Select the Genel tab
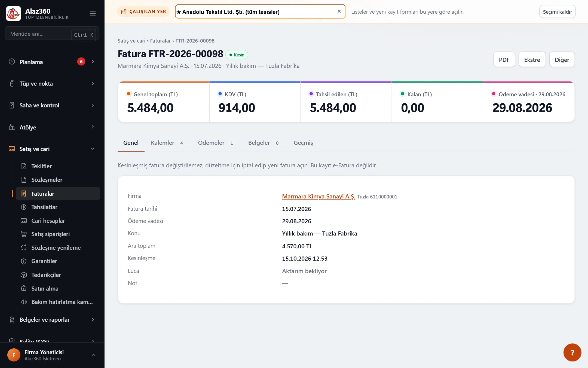 pos(131,143)
